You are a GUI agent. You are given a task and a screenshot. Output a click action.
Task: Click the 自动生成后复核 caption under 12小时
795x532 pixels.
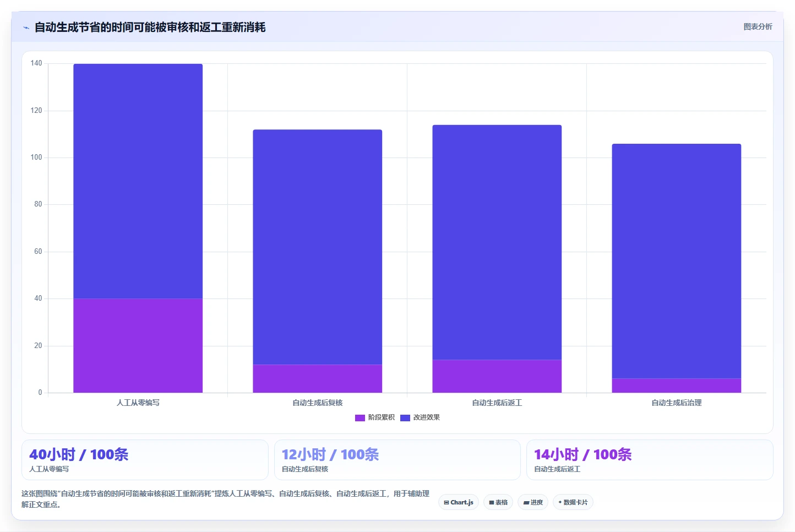click(305, 469)
